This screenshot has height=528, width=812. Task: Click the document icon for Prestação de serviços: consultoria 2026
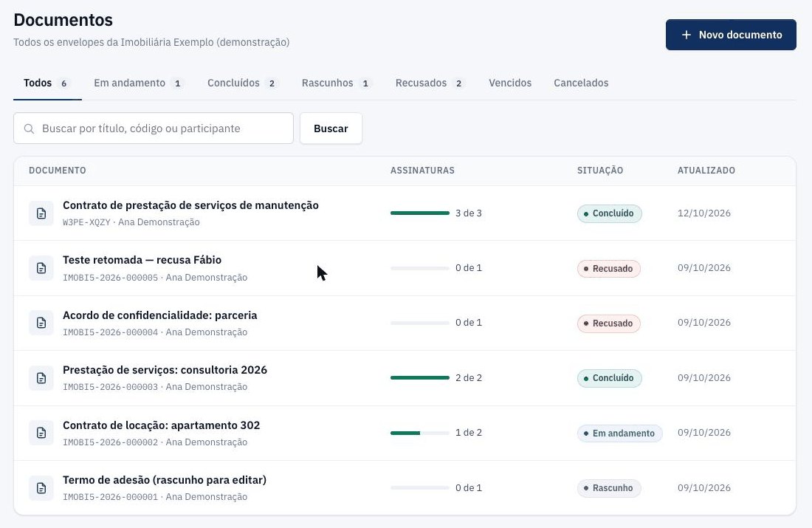41,378
